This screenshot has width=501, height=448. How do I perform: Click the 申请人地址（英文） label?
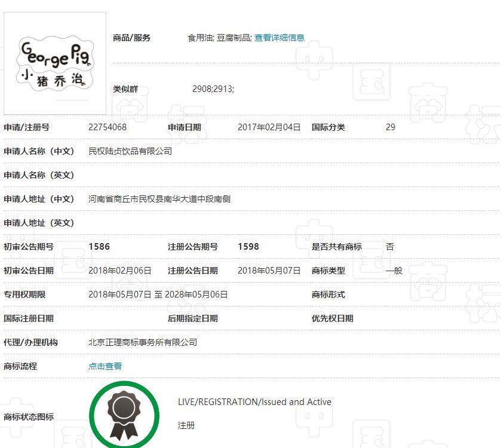coord(39,223)
